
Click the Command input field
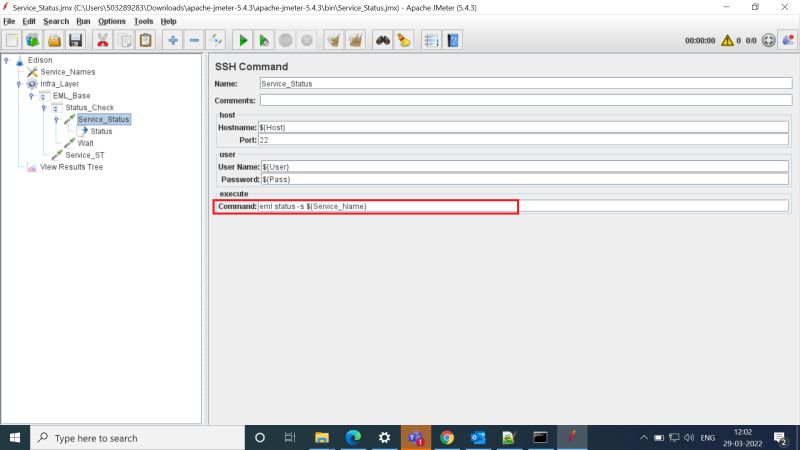click(523, 207)
